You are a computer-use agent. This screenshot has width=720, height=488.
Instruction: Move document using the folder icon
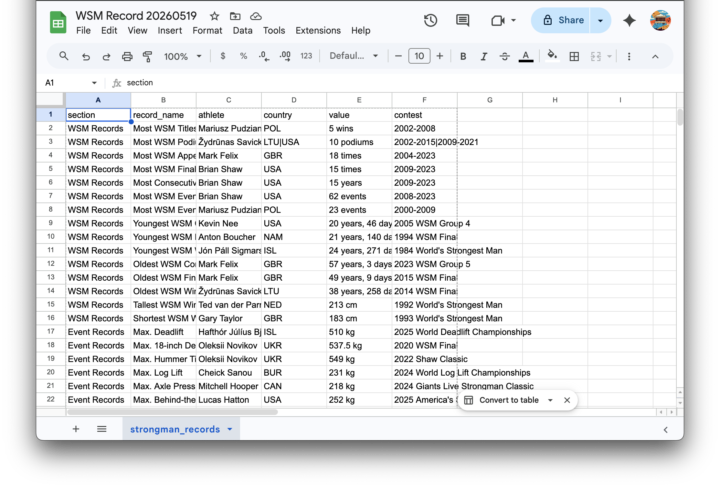235,16
